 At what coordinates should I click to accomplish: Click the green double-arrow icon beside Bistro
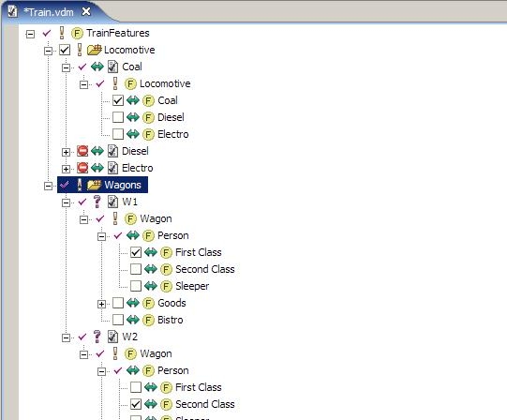132,320
